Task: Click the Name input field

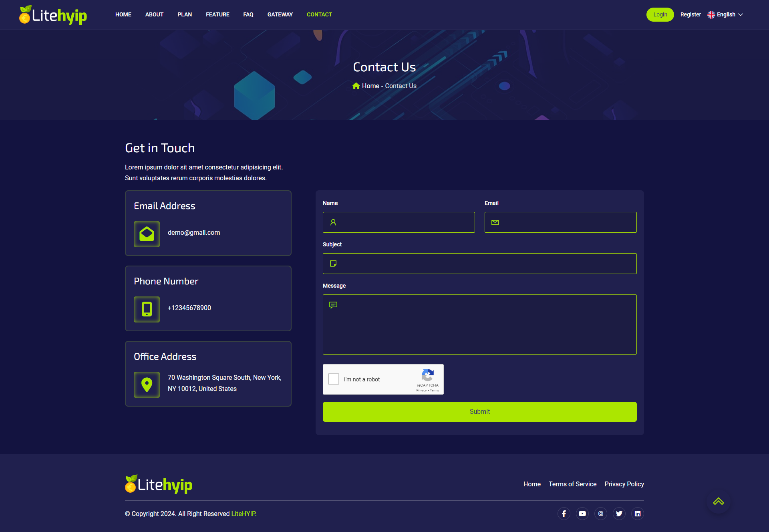Action: [399, 222]
